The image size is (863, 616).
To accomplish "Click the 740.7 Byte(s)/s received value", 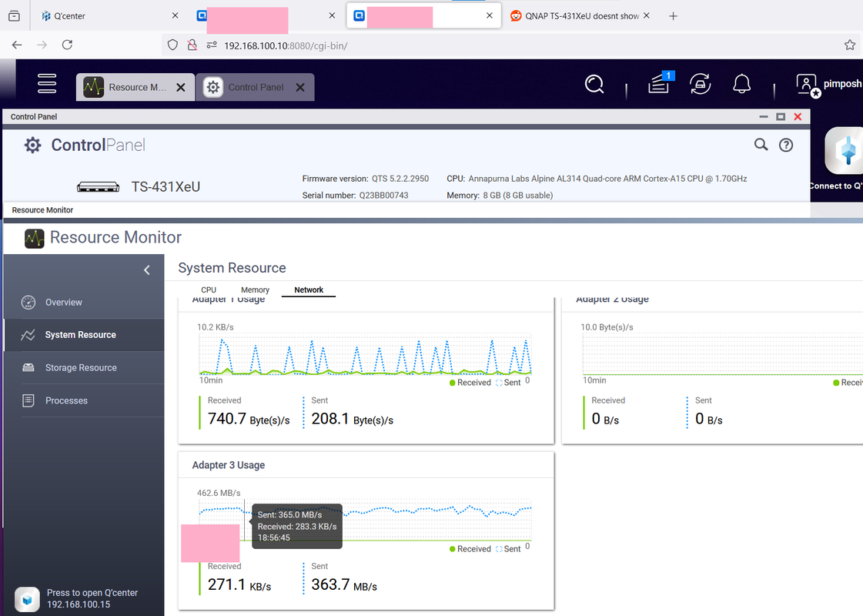I will pyautogui.click(x=248, y=419).
